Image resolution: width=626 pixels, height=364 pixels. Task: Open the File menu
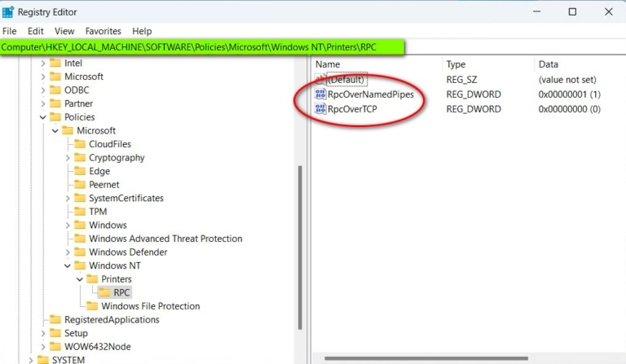[x=10, y=31]
